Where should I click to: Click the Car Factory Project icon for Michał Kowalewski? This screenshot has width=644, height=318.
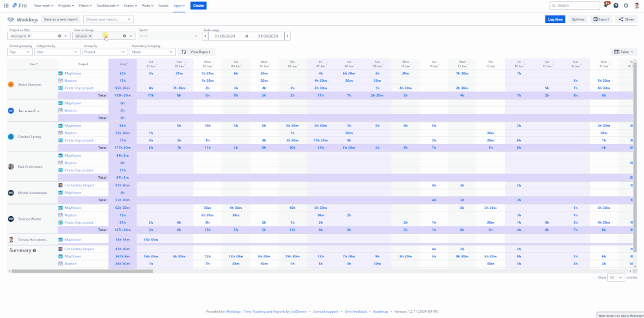[61, 185]
